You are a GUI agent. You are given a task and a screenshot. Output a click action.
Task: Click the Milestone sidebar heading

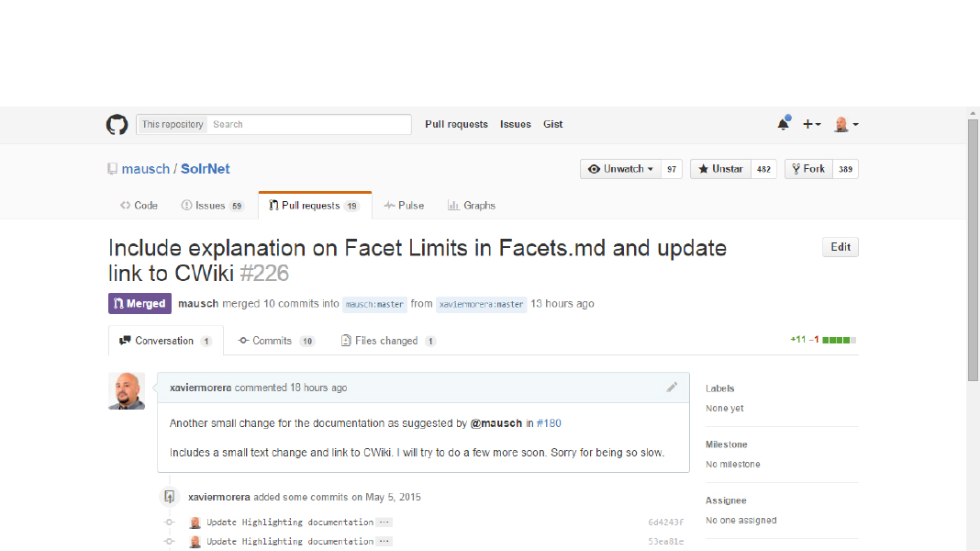tap(726, 444)
